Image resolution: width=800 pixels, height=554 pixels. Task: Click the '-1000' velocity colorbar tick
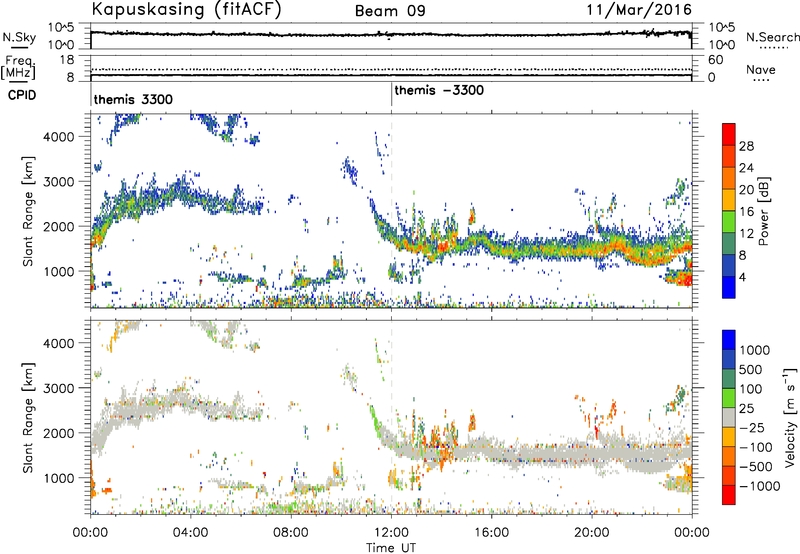pyautogui.click(x=759, y=486)
